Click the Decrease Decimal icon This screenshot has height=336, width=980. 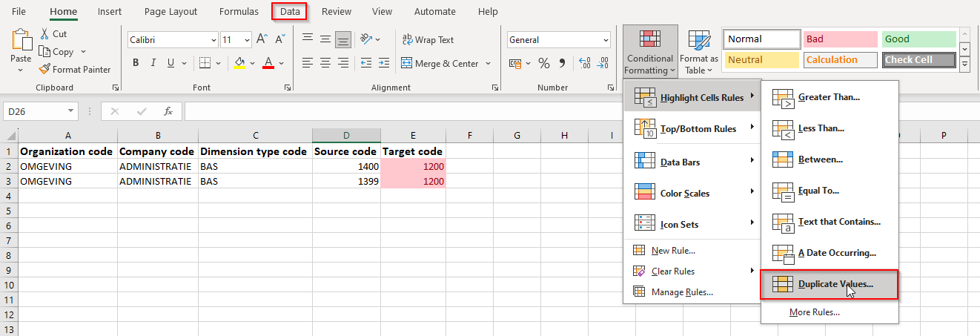(603, 63)
